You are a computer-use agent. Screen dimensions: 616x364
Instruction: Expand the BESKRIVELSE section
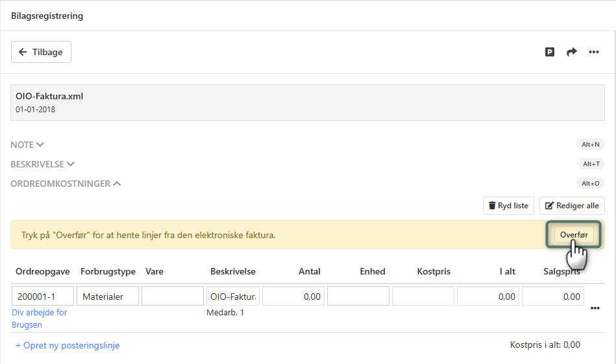43,164
